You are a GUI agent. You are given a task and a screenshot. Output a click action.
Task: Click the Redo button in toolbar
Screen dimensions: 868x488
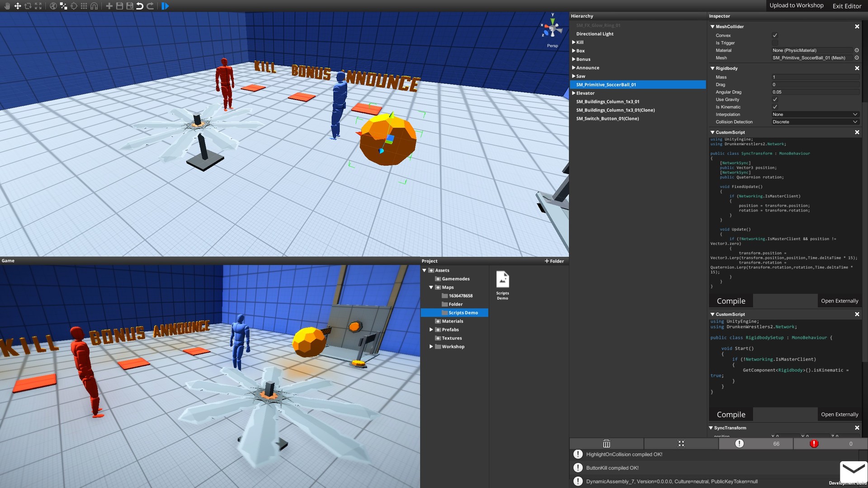[x=151, y=6]
